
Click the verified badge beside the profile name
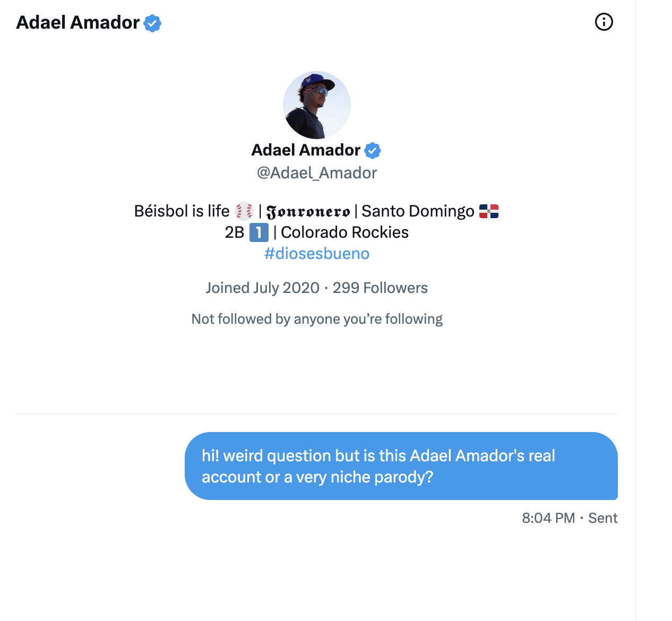[x=373, y=151]
